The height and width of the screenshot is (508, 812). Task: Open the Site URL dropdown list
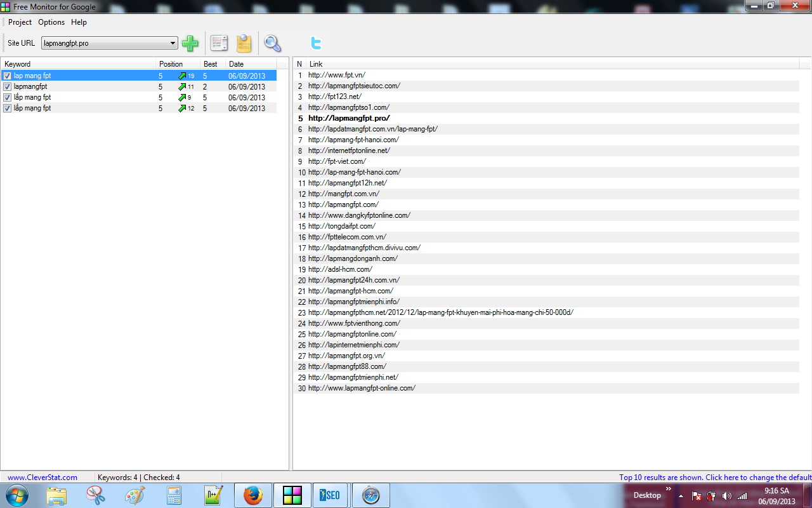point(173,43)
